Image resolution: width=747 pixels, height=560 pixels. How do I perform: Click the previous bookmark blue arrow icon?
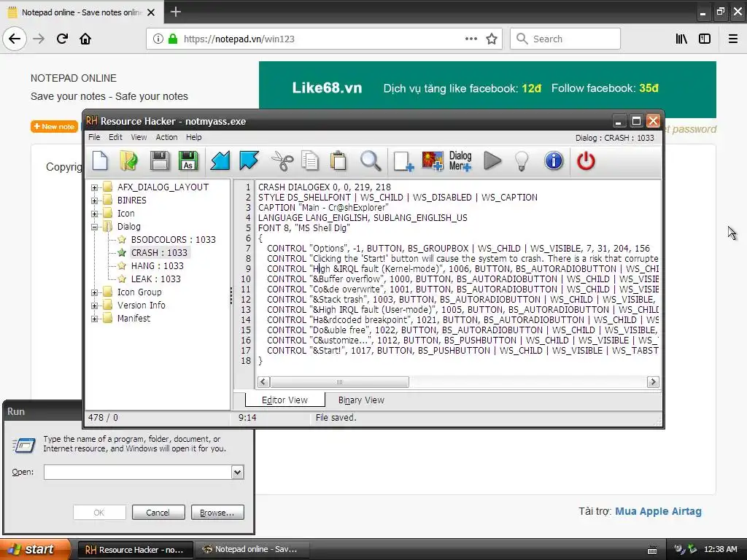pos(220,161)
